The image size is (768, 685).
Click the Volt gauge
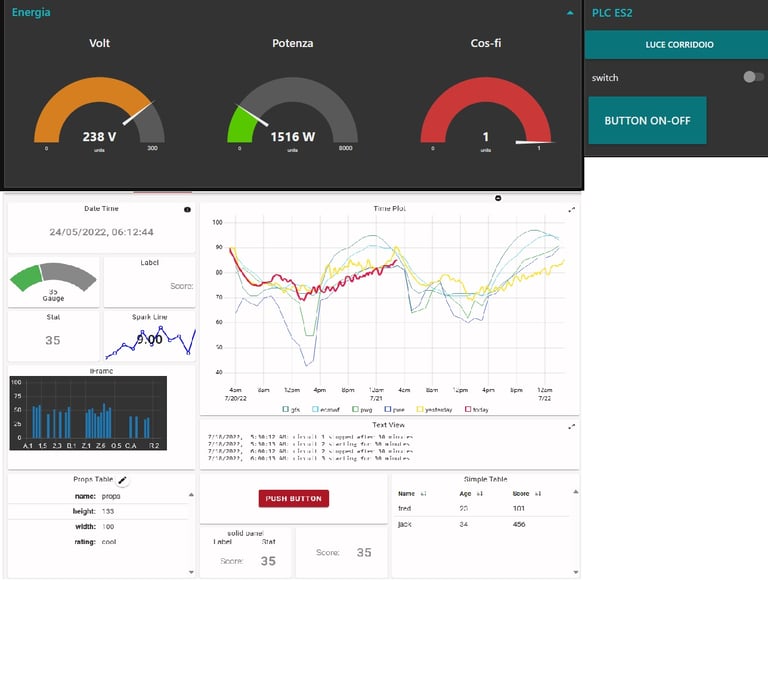99,111
